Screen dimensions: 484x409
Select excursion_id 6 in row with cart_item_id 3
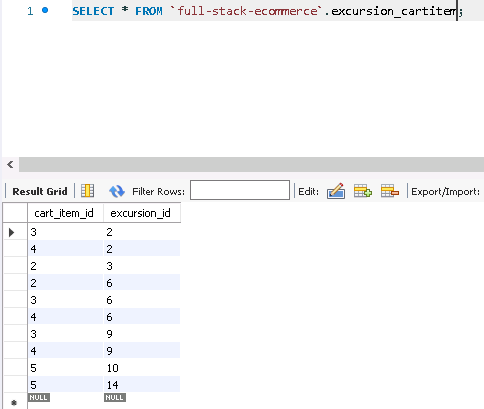point(142,300)
